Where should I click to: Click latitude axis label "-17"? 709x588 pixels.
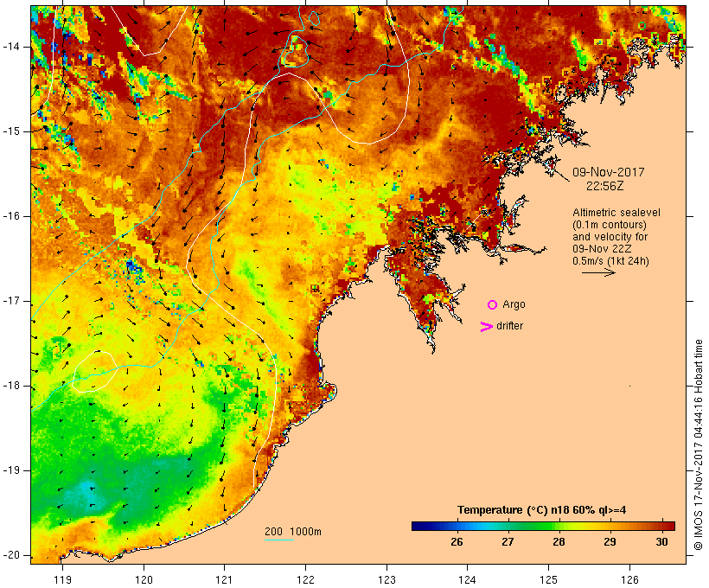point(11,301)
